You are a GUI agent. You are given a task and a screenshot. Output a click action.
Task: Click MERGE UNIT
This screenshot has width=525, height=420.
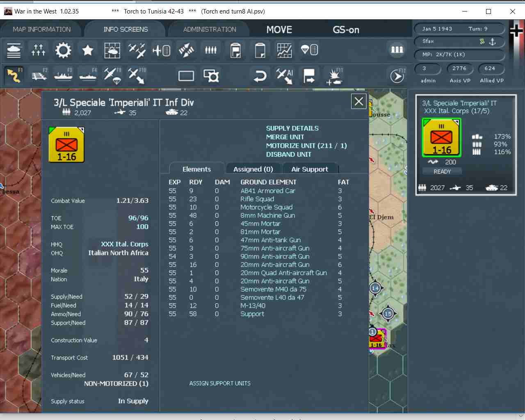point(285,137)
